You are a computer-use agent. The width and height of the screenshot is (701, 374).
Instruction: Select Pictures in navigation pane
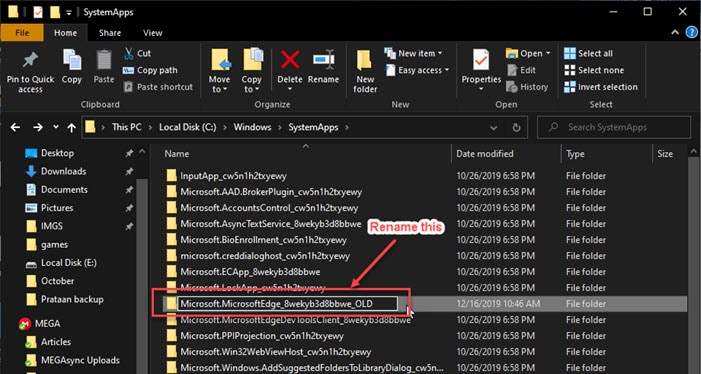click(57, 208)
